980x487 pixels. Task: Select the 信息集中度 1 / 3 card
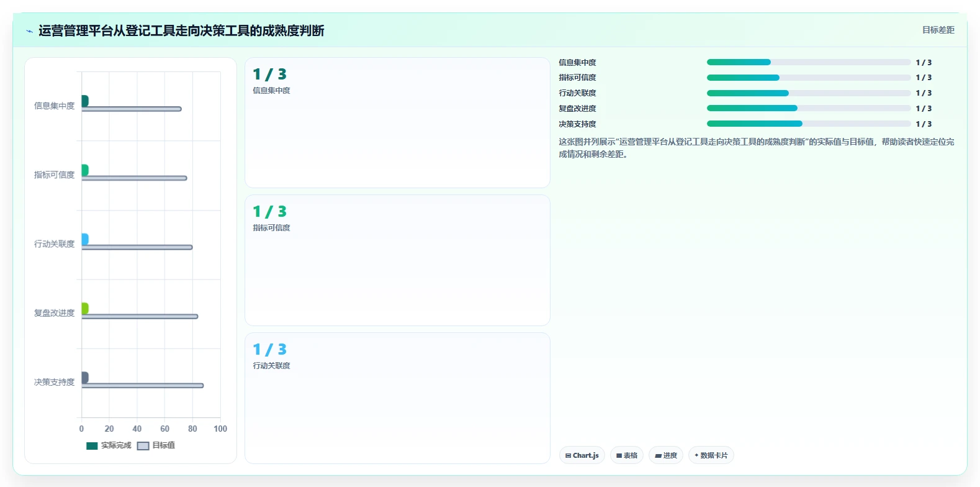pos(397,122)
